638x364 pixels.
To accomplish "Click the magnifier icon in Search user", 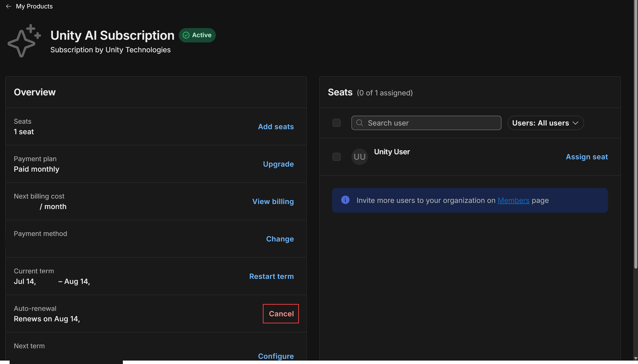I will tap(360, 123).
